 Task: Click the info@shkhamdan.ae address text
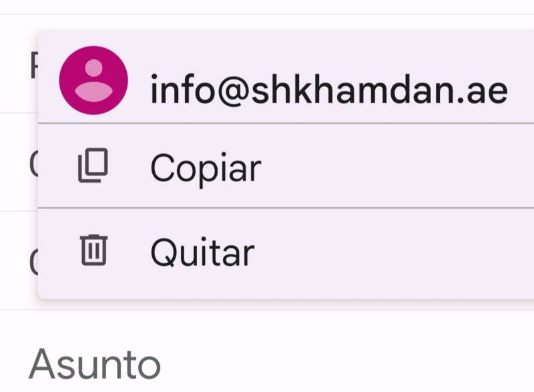click(329, 89)
